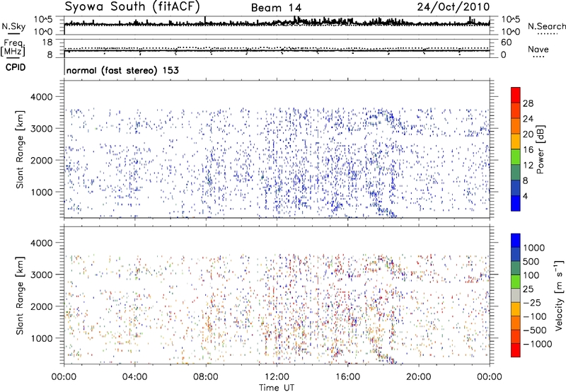Click the '60' Nave axis tick

click(x=507, y=42)
